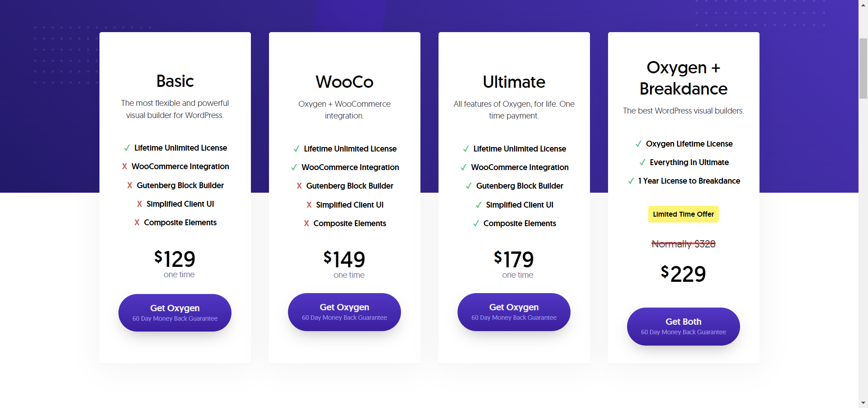
Task: Click the green checkmark beside Basic's Lifetime Unlimited License
Action: (x=127, y=148)
